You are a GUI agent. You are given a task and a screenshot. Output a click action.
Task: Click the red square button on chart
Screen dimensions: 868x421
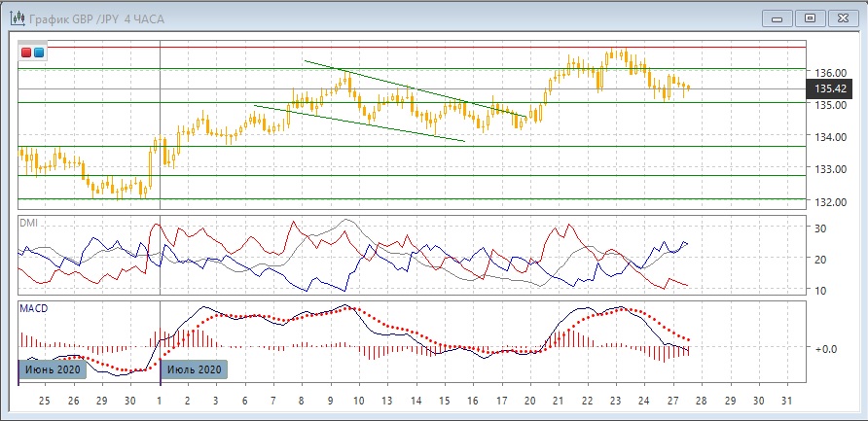[x=26, y=53]
